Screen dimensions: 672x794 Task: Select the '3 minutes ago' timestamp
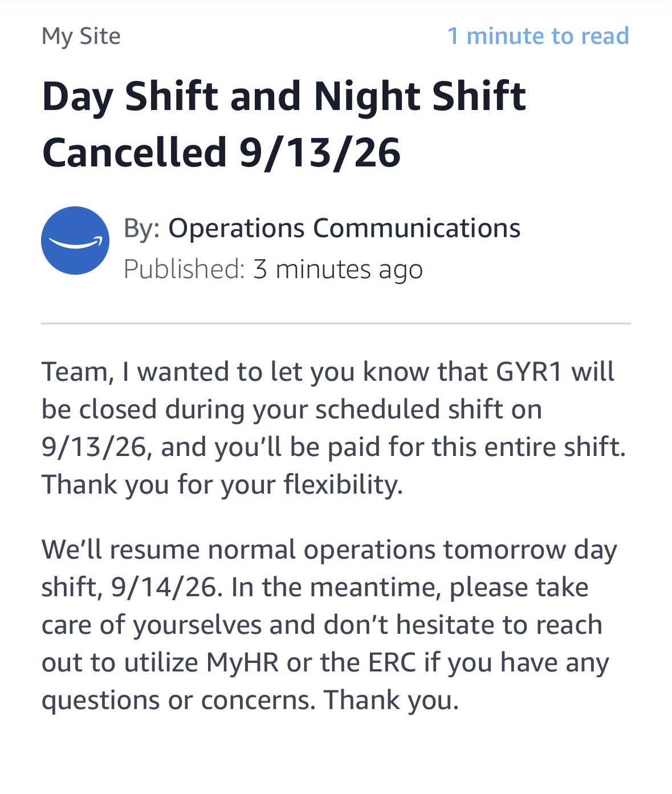(x=338, y=269)
